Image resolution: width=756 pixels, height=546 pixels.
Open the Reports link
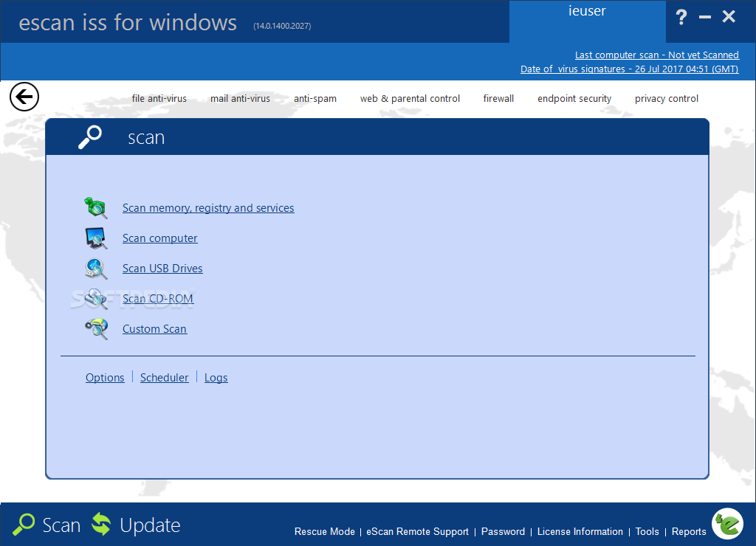tap(689, 531)
